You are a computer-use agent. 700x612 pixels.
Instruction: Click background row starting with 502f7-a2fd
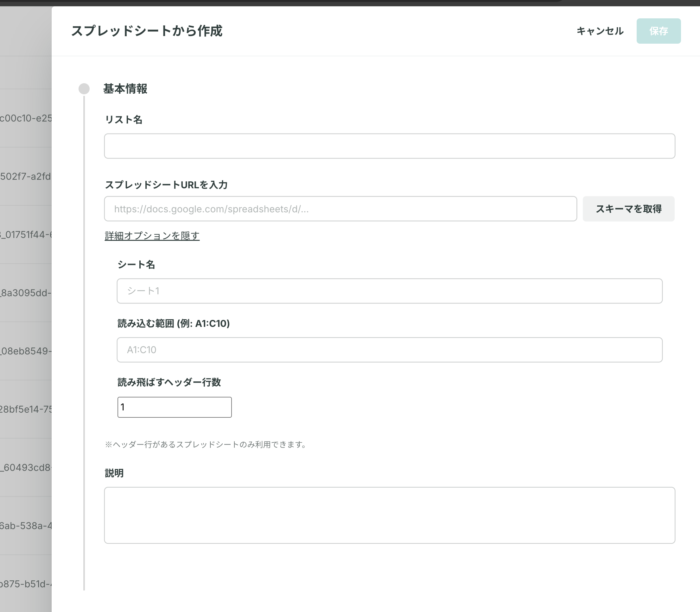[26, 176]
